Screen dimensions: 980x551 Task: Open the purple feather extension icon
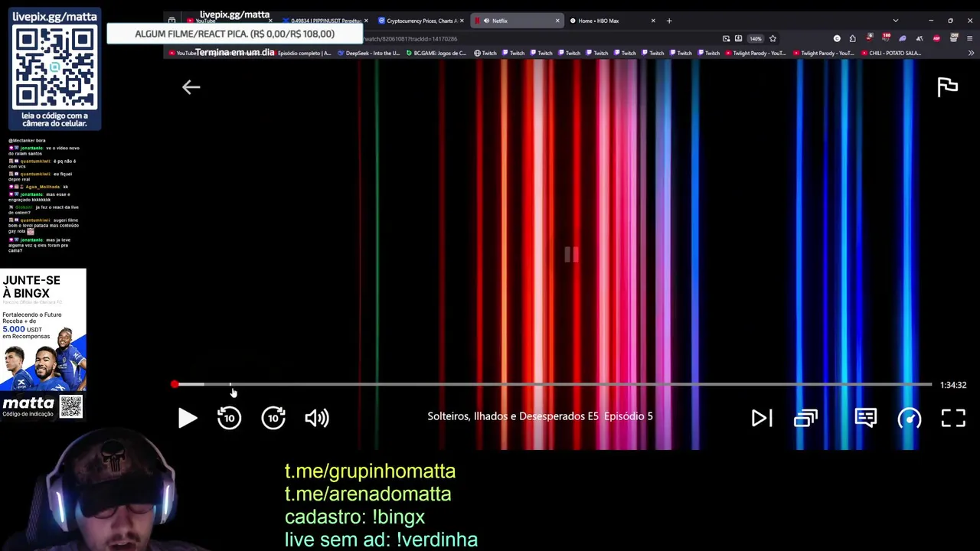[903, 38]
